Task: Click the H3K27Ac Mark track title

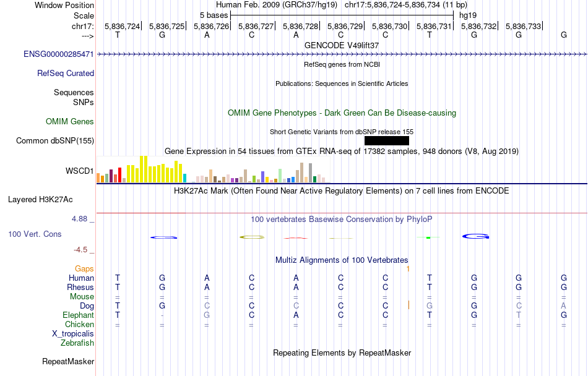Action: 342,190
